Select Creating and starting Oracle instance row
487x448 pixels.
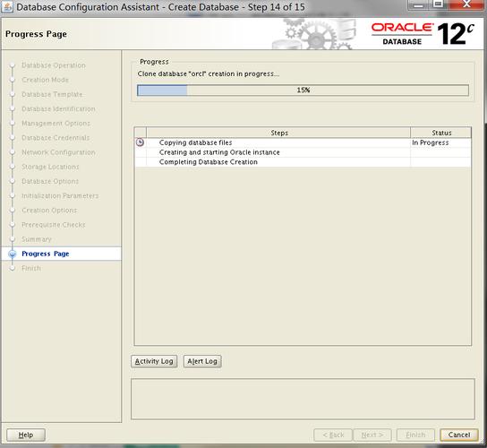pyautogui.click(x=303, y=152)
